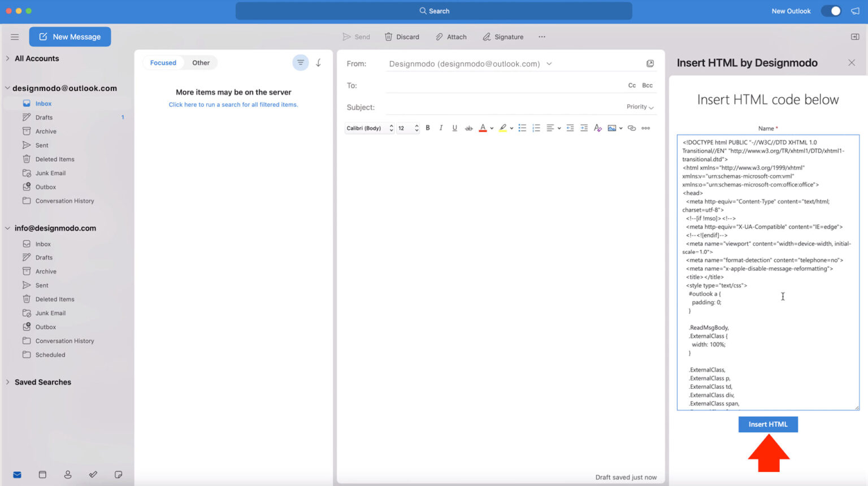
Task: Open the Priority dropdown
Action: (640, 107)
